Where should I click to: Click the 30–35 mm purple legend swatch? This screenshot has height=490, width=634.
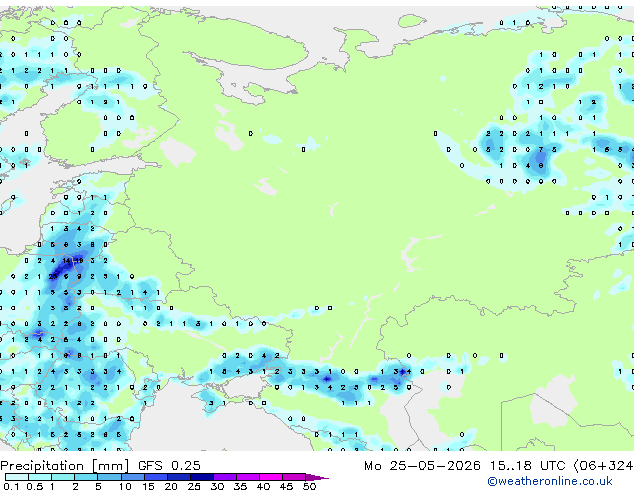click(x=225, y=477)
